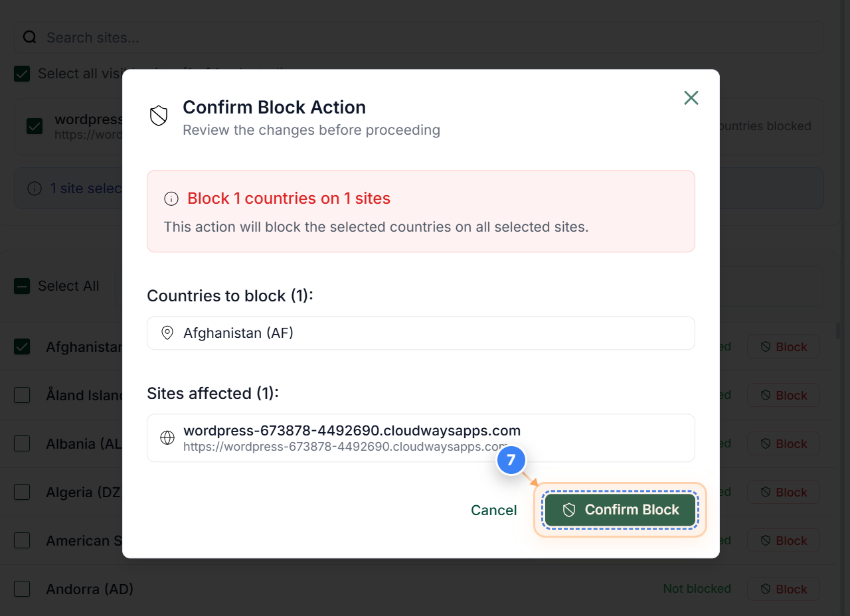The height and width of the screenshot is (616, 850).
Task: Click the shield icon inside the Confirm Block button
Action: 570,510
